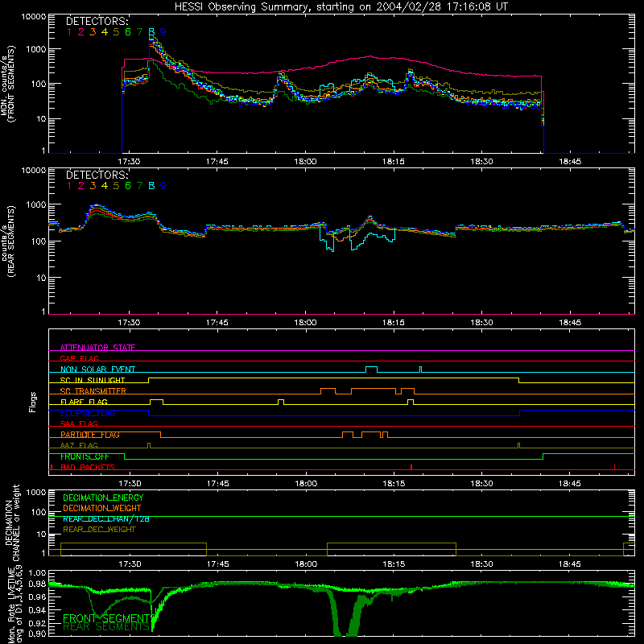
Task: Select orange detector 3 in rear segments legend
Action: coord(93,186)
